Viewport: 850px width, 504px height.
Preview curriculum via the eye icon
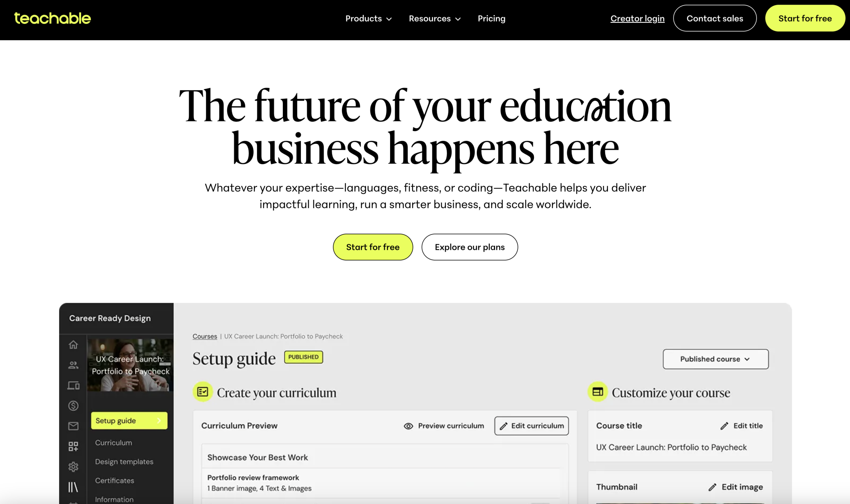[408, 426]
